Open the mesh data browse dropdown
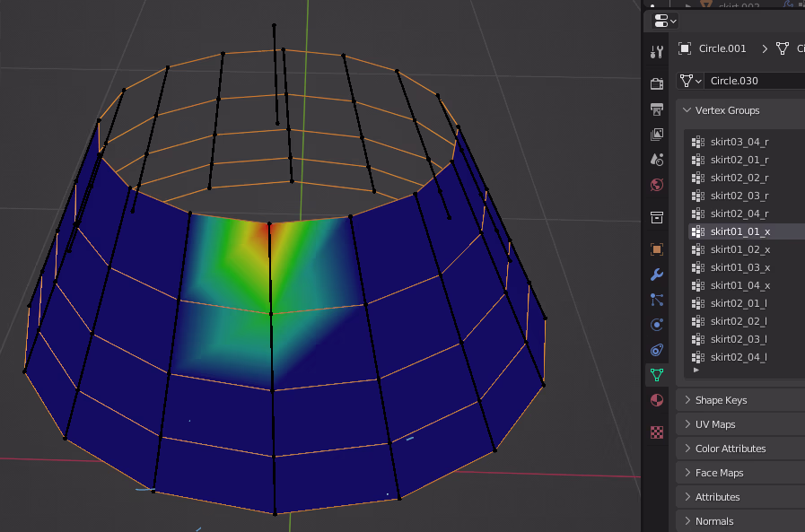 point(690,81)
